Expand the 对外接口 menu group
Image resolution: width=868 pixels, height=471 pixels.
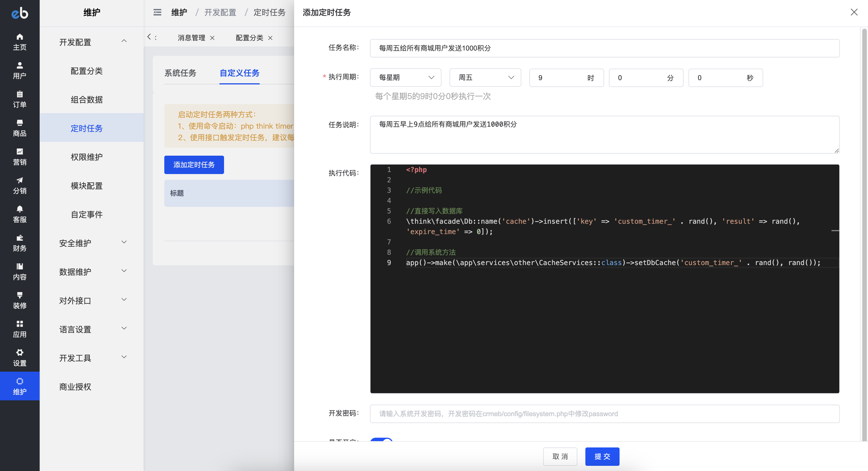(92, 300)
